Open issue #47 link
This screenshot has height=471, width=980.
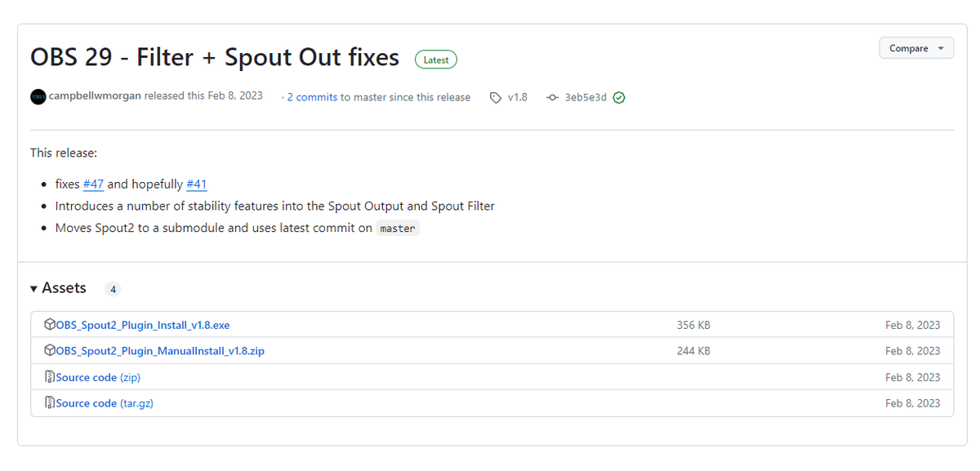[x=93, y=184]
